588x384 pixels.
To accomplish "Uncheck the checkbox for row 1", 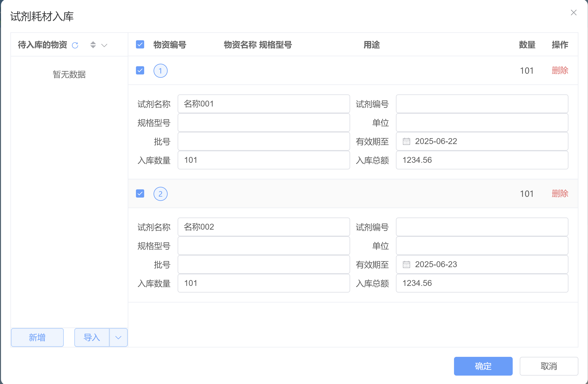I will point(140,71).
